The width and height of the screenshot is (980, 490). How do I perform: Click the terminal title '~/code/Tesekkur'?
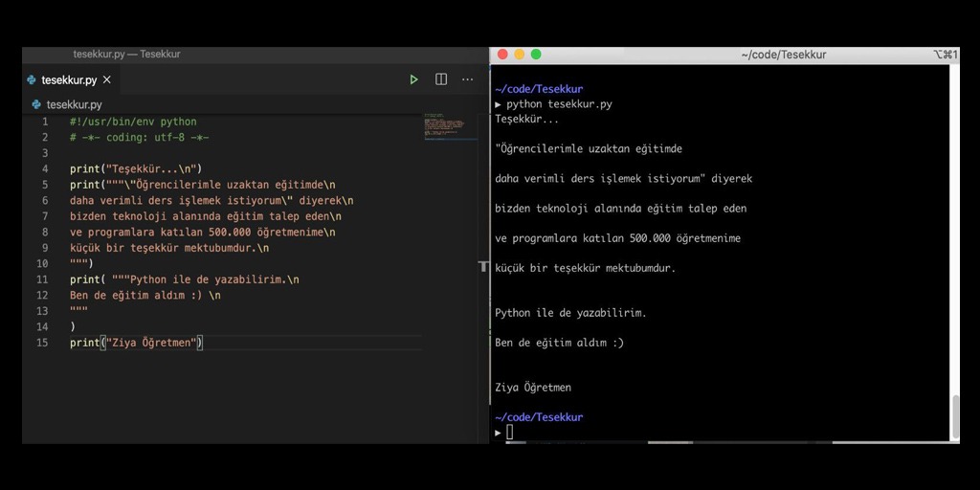[x=784, y=55]
